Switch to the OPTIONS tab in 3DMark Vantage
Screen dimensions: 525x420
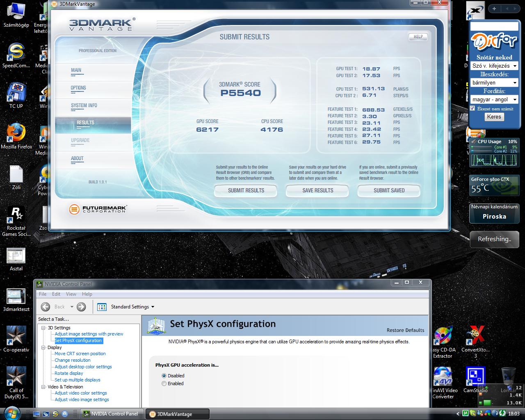93,89
